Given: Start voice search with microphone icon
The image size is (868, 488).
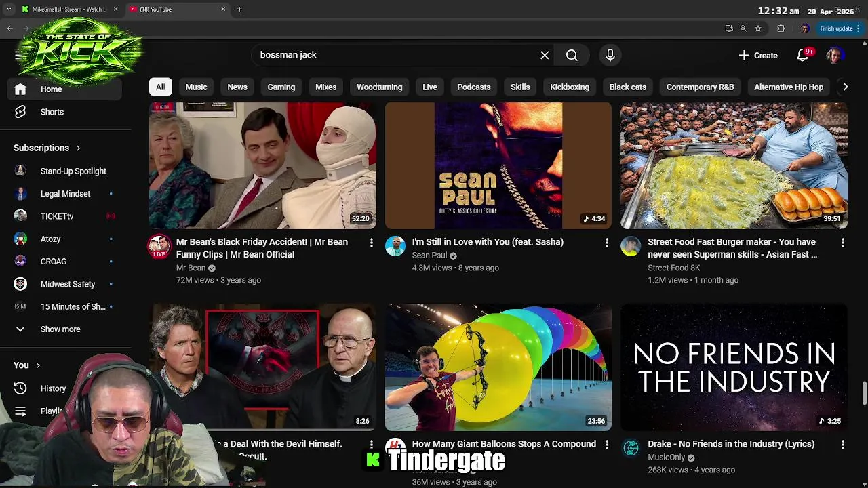Looking at the screenshot, I should click(x=610, y=55).
